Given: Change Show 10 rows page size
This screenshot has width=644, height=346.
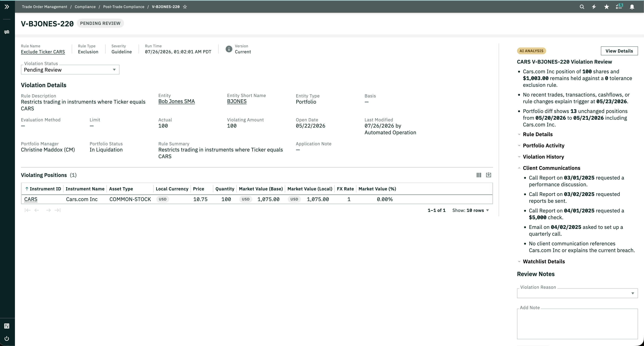Looking at the screenshot, I should click(x=471, y=210).
